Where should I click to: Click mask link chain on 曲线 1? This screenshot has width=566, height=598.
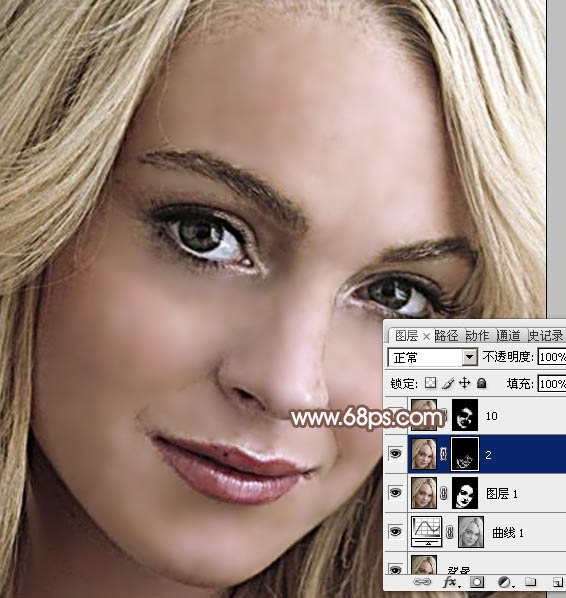pyautogui.click(x=450, y=532)
